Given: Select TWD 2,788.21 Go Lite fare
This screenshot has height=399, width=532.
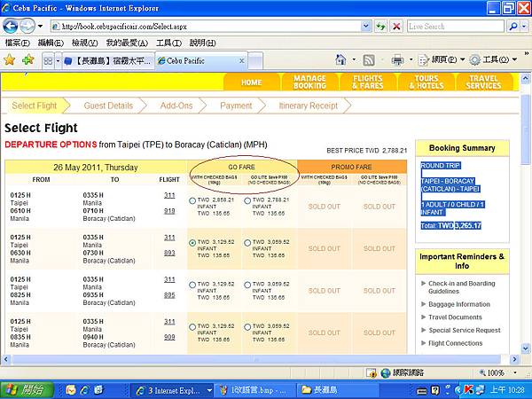Looking at the screenshot, I should point(247,201).
